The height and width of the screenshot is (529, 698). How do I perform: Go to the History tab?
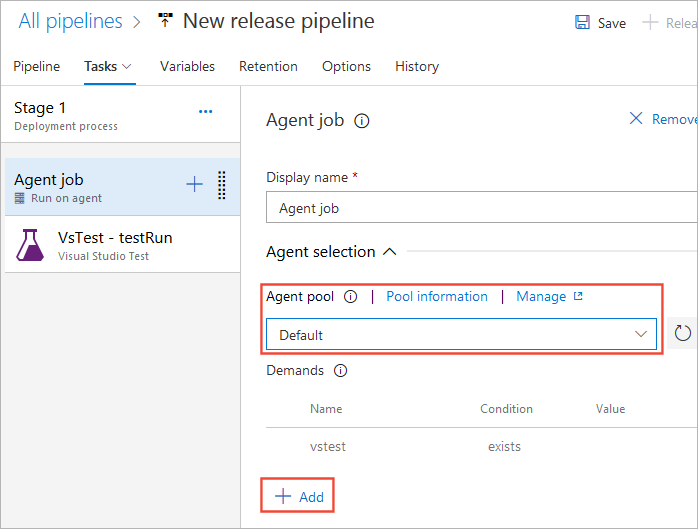point(416,67)
